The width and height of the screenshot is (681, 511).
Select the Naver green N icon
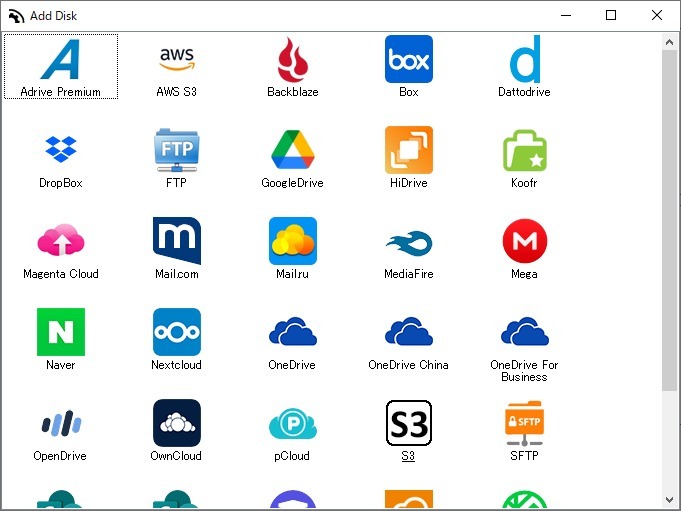61,332
